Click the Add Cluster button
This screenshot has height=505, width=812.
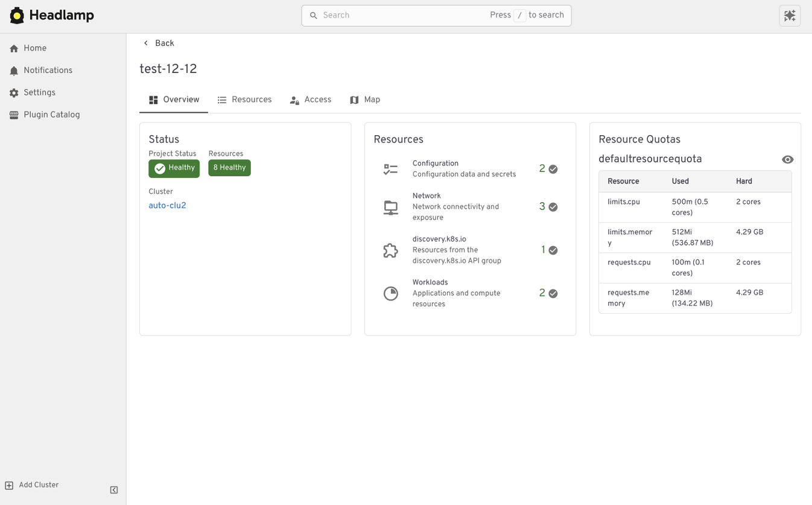coord(31,485)
